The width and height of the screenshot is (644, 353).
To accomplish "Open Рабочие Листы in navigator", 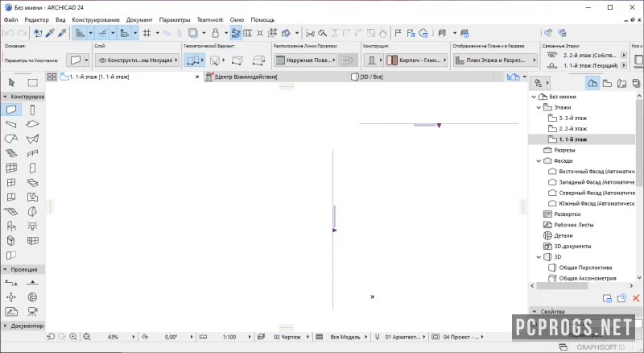I will [x=573, y=225].
